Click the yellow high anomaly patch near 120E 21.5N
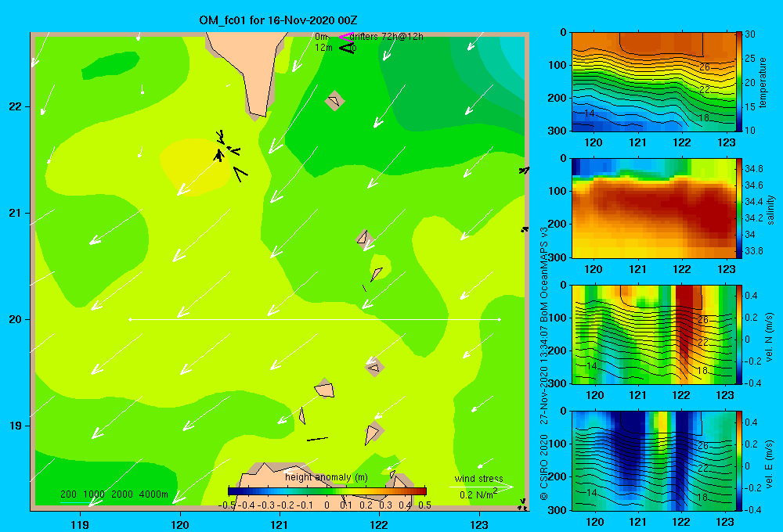 point(195,166)
